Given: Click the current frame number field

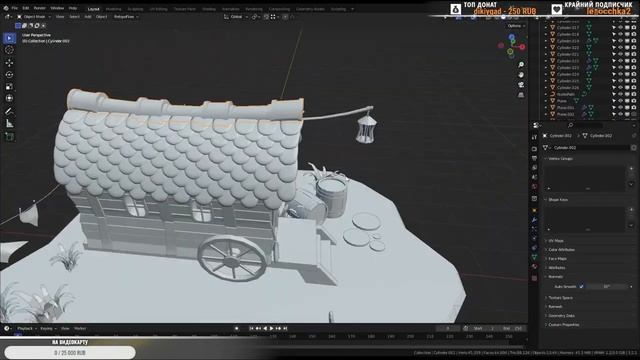Looking at the screenshot, I should click(448, 329).
